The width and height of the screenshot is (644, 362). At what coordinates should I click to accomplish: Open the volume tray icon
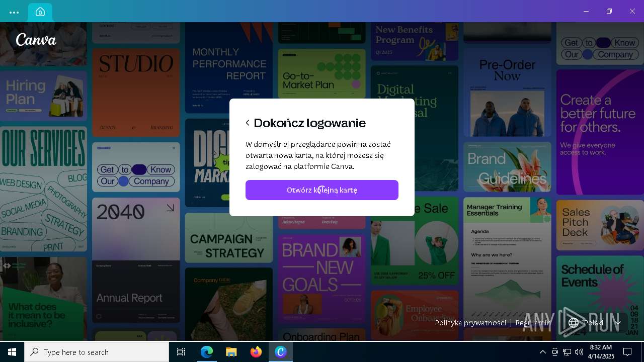(579, 352)
